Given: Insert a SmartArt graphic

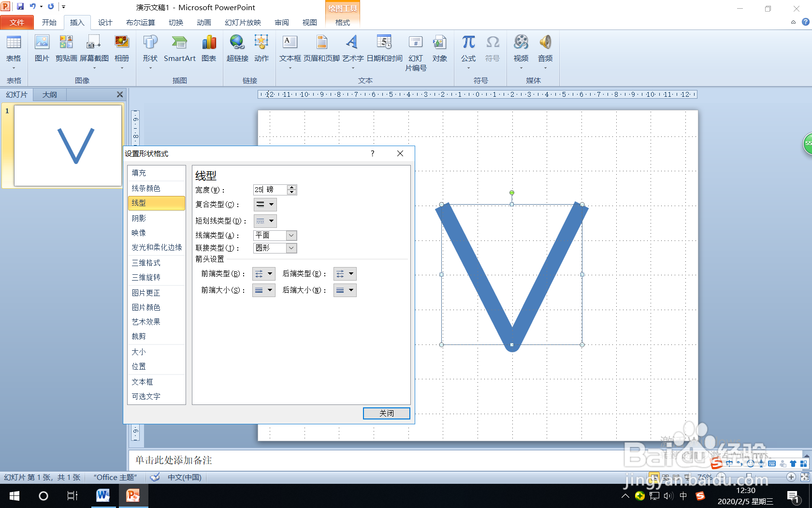Looking at the screenshot, I should point(179,50).
